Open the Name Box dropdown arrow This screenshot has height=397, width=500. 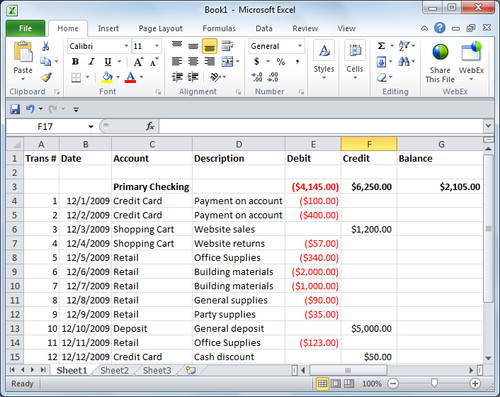pos(91,127)
